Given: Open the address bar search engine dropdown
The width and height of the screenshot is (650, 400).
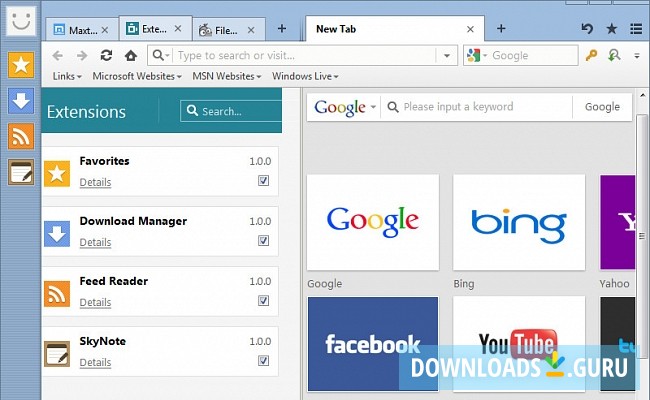Looking at the screenshot, I should click(x=161, y=55).
